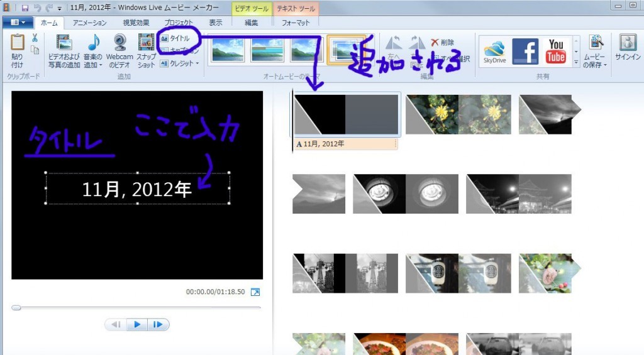Switch to the アニメーション tab
The width and height of the screenshot is (644, 355).
click(x=89, y=23)
